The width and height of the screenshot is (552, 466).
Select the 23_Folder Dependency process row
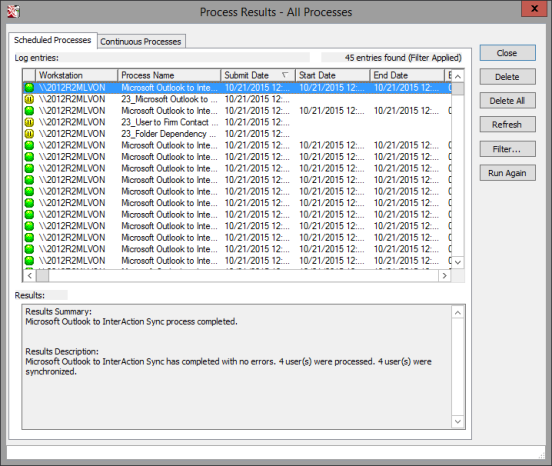click(x=237, y=134)
